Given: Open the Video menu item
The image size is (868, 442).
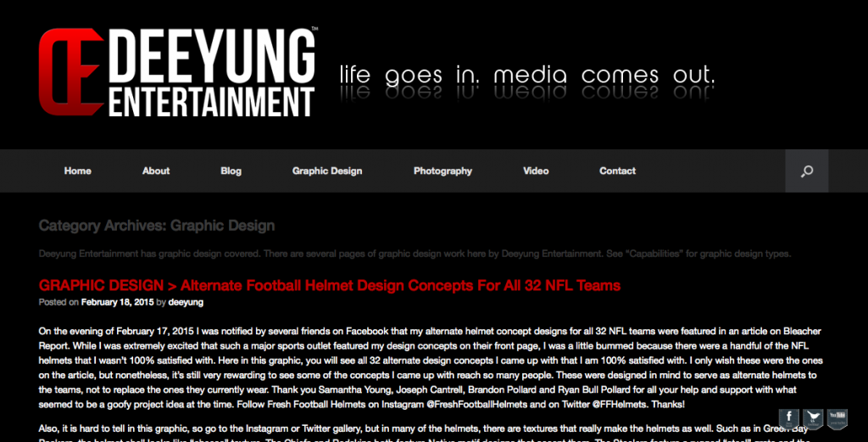Looking at the screenshot, I should point(536,171).
